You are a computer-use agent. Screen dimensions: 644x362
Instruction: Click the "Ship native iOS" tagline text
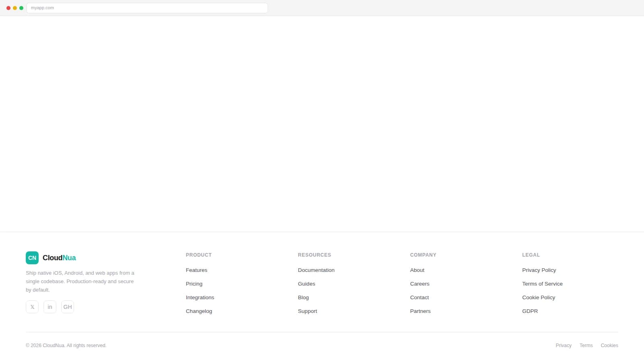pos(80,282)
